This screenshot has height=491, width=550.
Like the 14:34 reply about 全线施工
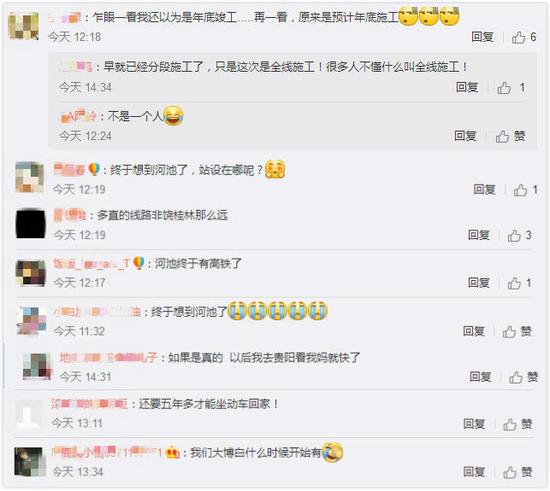511,87
